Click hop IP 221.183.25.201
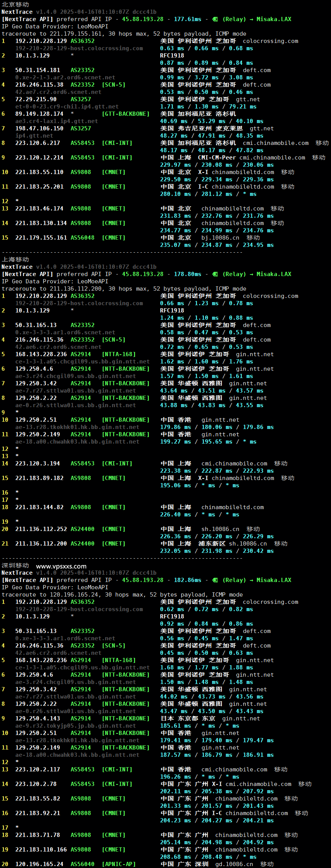This screenshot has height=868, width=331. pos(39,187)
